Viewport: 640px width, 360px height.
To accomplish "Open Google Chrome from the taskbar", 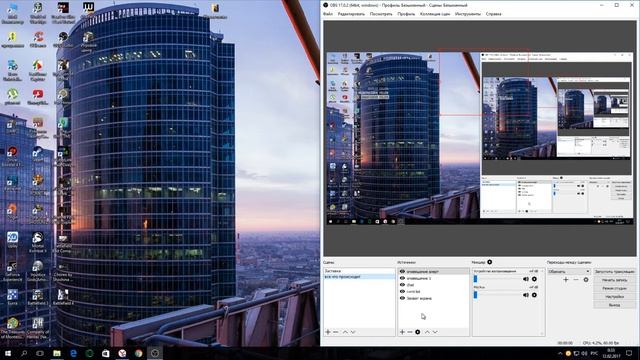I will pos(138,353).
